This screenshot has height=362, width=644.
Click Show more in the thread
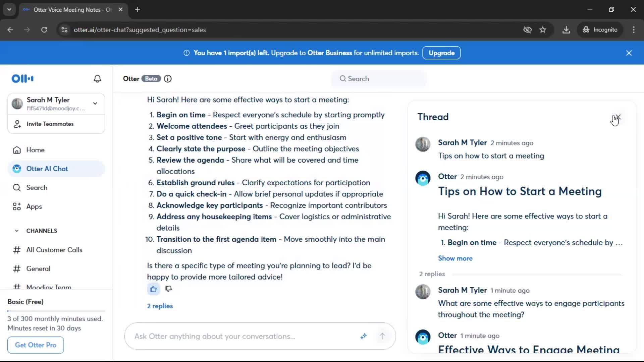coord(455,258)
